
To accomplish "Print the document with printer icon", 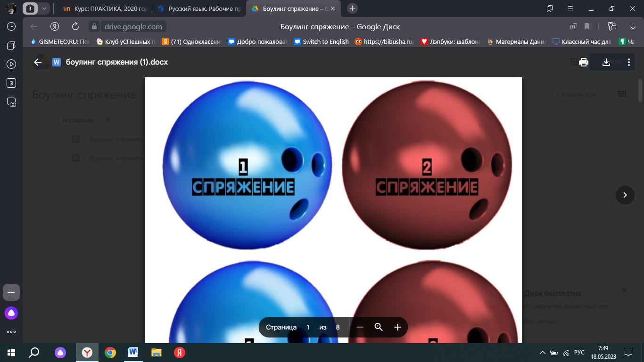I will (x=584, y=62).
